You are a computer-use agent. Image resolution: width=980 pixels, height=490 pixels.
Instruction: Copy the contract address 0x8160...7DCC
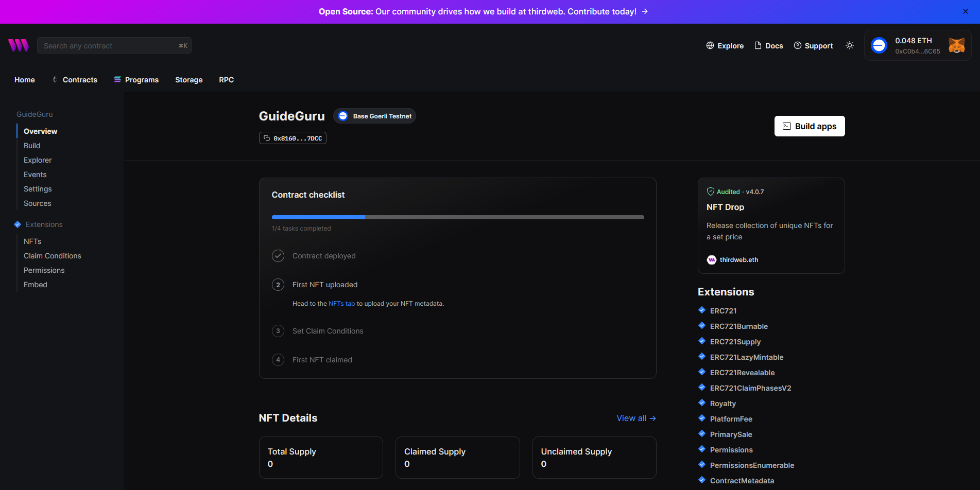(293, 138)
